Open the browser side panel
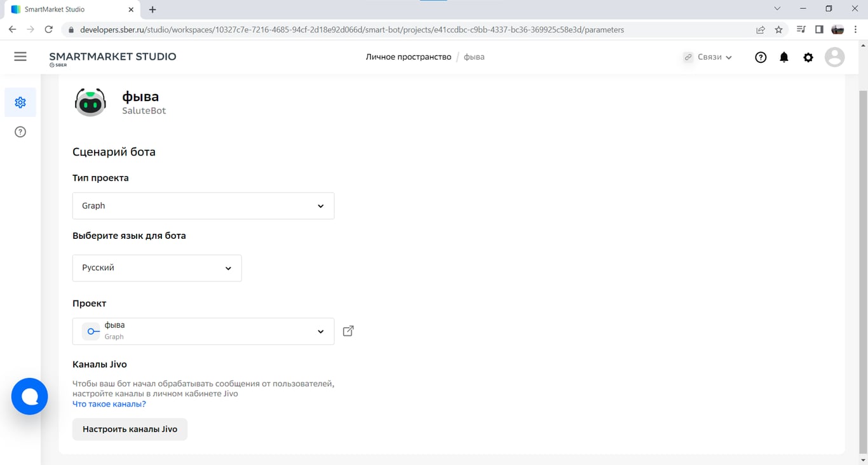This screenshot has width=868, height=465. click(x=819, y=29)
